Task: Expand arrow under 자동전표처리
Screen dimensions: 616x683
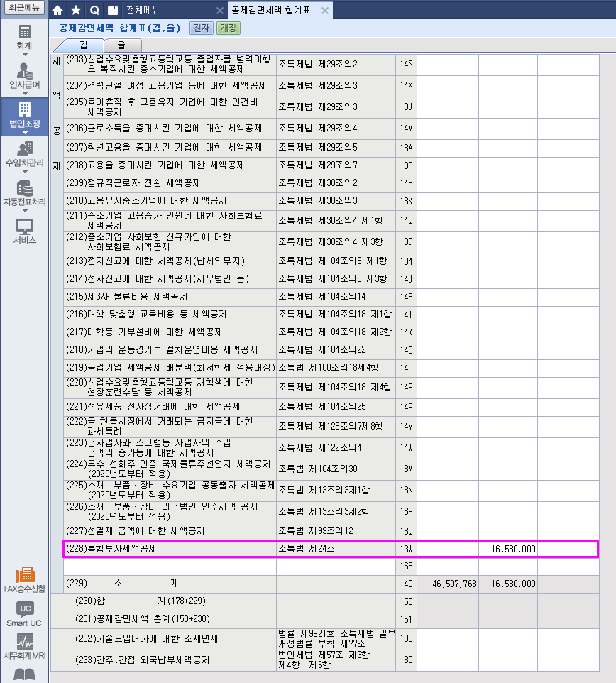Action: click(24, 210)
